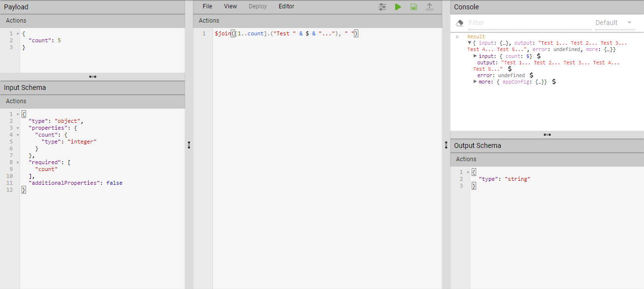Fold the "properties" block in Input Schema
The width and height of the screenshot is (644, 289).
[18, 128]
